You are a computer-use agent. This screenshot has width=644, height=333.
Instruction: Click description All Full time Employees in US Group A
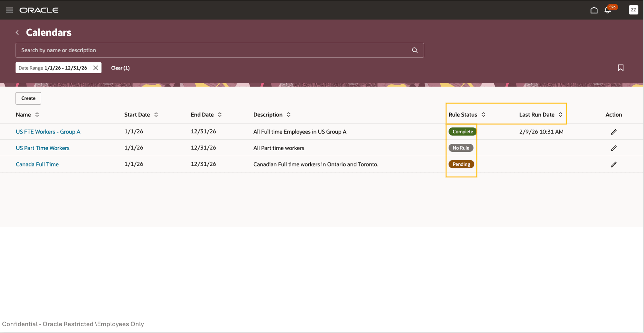click(300, 132)
